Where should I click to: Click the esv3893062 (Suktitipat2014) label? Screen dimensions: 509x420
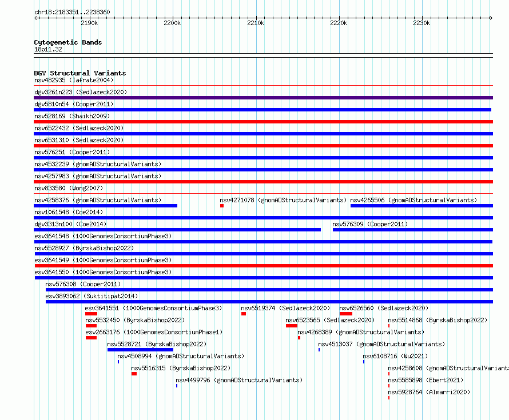coord(92,296)
